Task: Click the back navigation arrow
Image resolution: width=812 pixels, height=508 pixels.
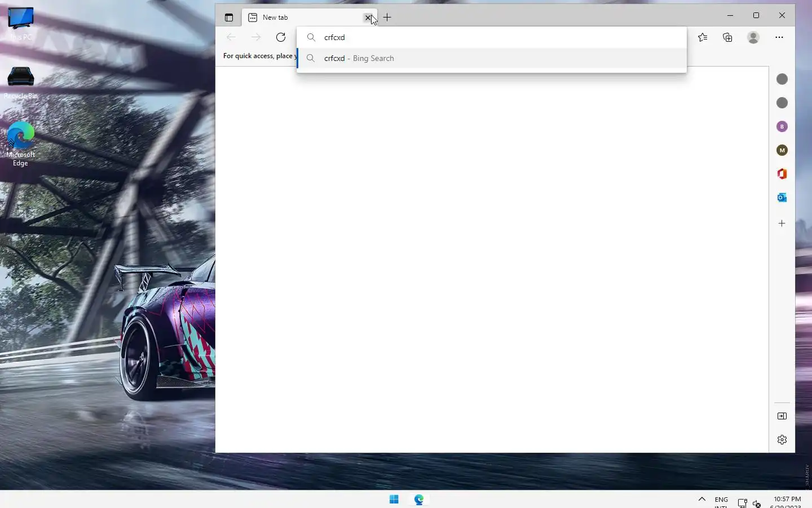Action: [x=231, y=37]
